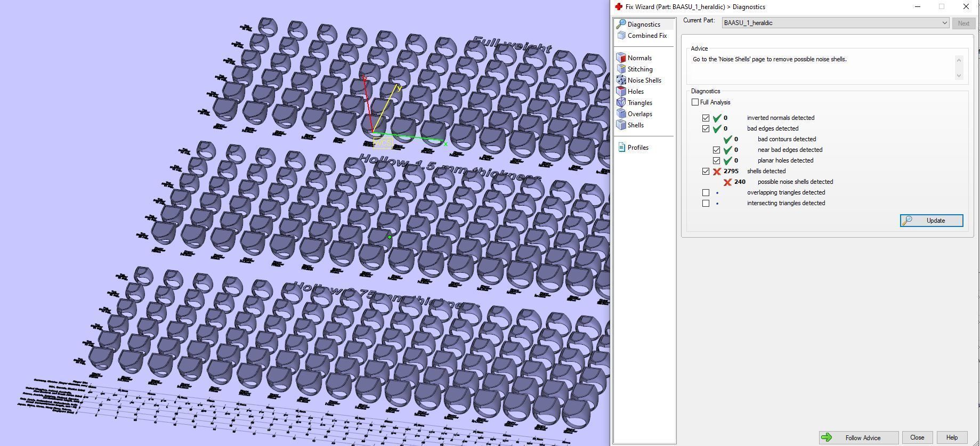
Task: Click 'possible noise shells detected' text
Action: pos(795,182)
